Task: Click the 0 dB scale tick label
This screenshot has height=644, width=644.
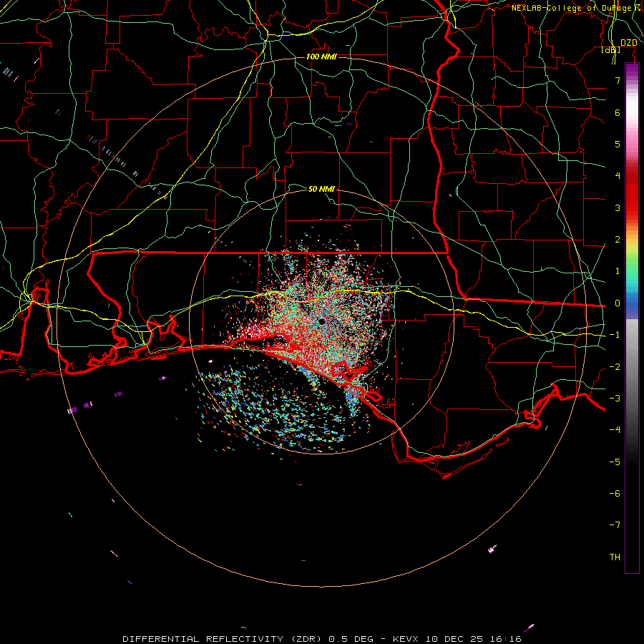Action: 618,303
